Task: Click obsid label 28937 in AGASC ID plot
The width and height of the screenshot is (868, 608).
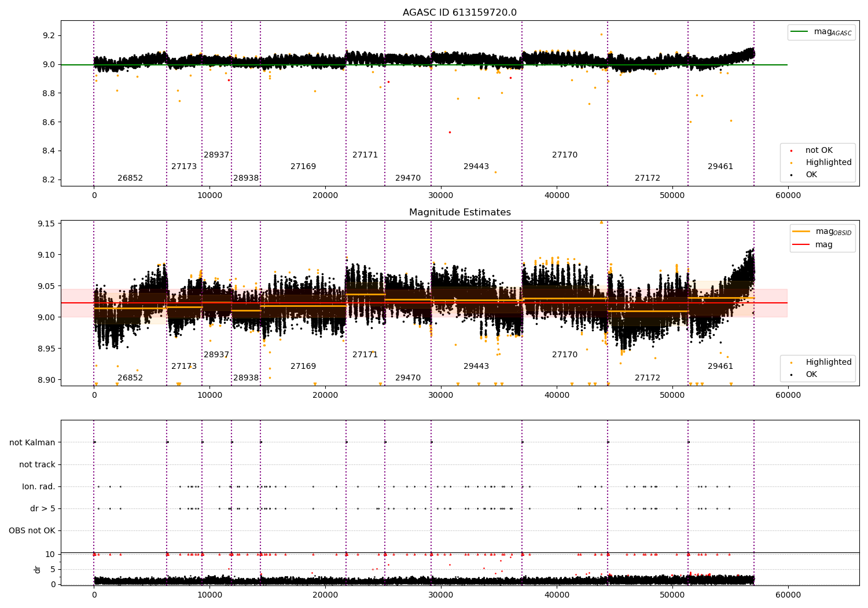Action: [x=216, y=155]
